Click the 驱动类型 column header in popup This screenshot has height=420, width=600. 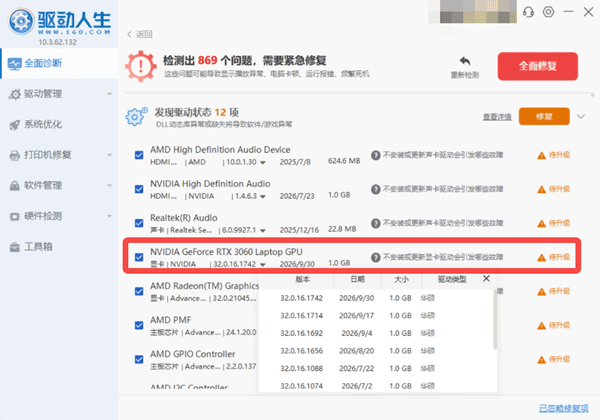coord(452,279)
